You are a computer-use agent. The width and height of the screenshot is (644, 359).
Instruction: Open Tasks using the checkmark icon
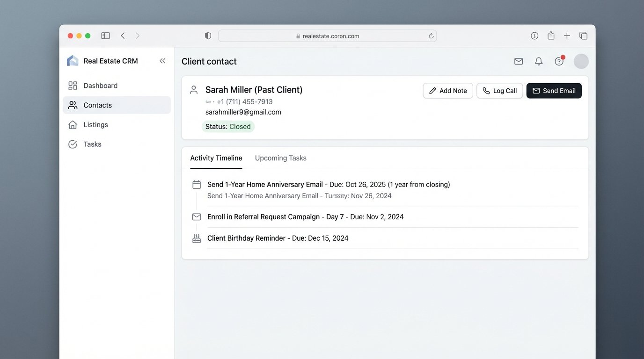click(73, 144)
